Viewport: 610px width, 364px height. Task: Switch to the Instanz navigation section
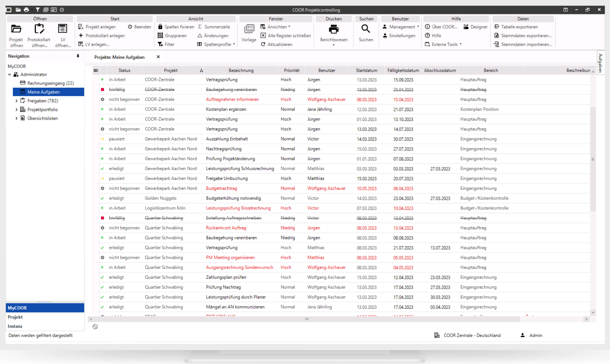coord(45,326)
